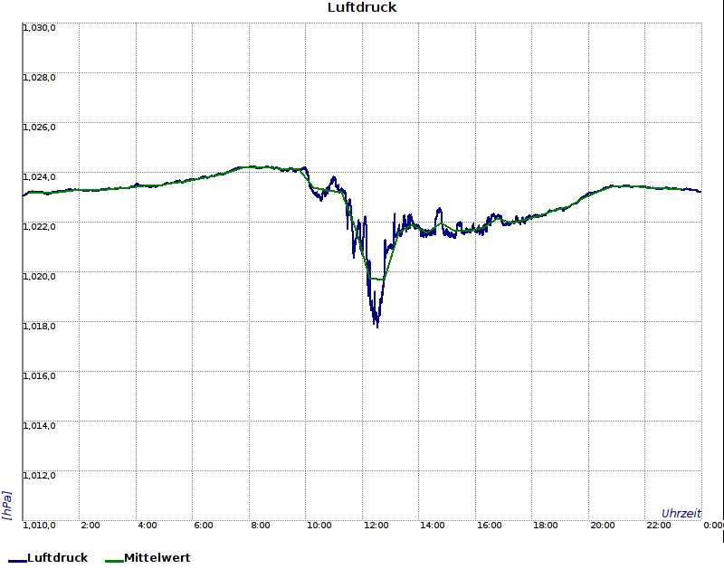Image resolution: width=724 pixels, height=588 pixels.
Task: Select the green Mittelwert legend swatch
Action: coord(115,561)
